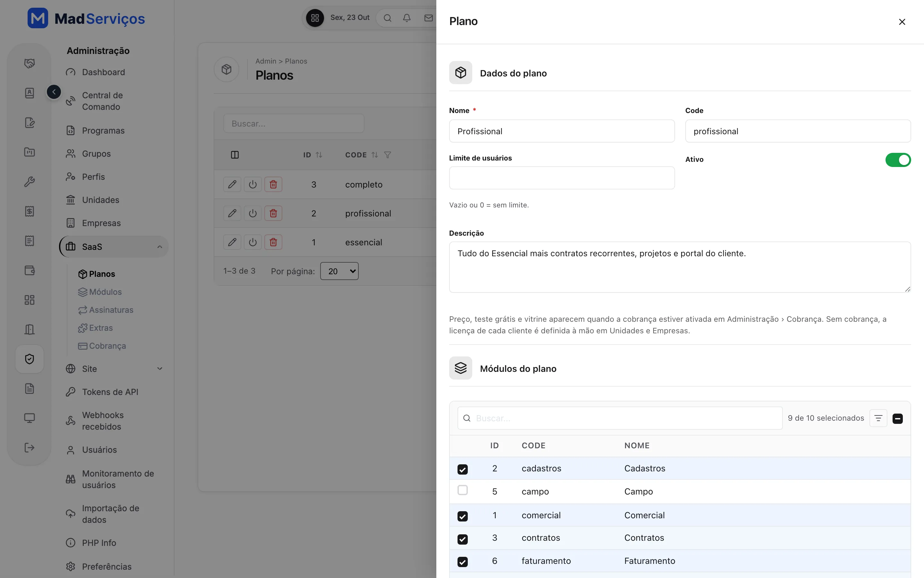The width and height of the screenshot is (924, 578).
Task: Open PHP Info in the sidebar
Action: coord(91,543)
